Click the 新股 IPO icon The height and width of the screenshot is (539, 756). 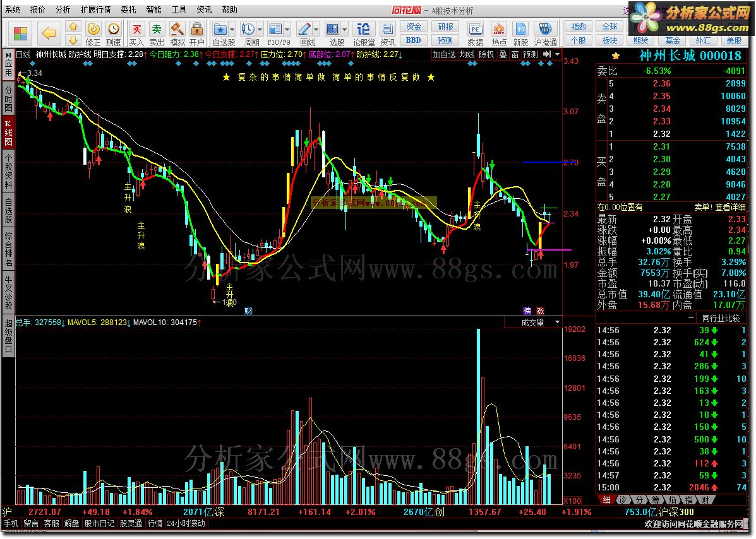click(520, 30)
